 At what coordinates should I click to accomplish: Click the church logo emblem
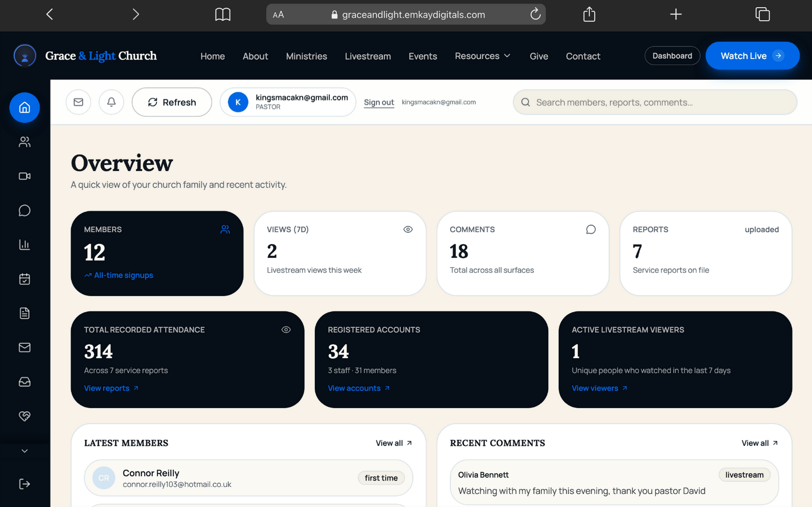[x=25, y=56]
